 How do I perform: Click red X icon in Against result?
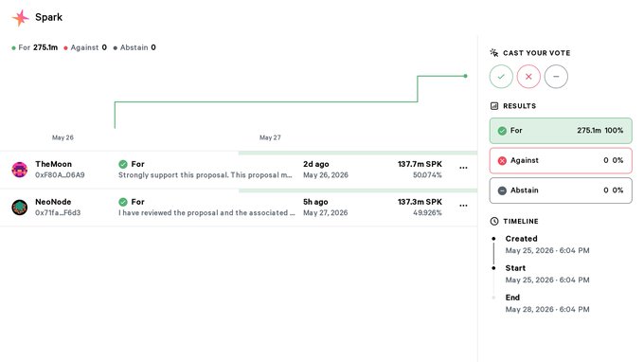point(502,161)
